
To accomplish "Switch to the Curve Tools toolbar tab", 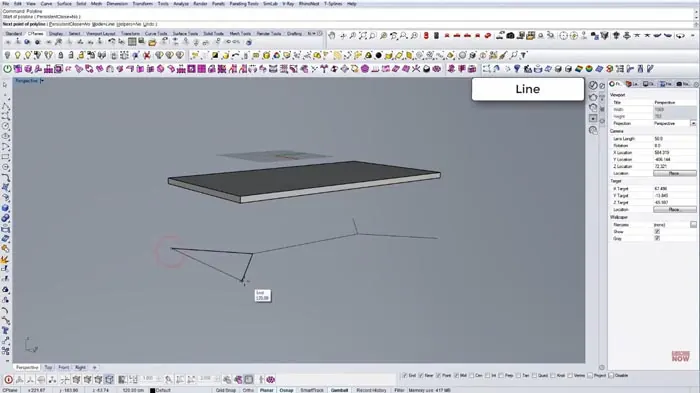I will tap(156, 33).
